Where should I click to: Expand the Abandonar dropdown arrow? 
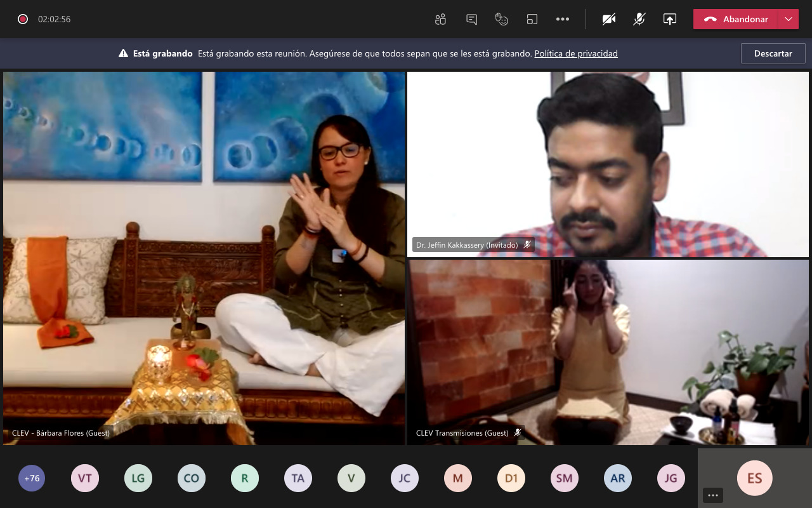click(789, 19)
